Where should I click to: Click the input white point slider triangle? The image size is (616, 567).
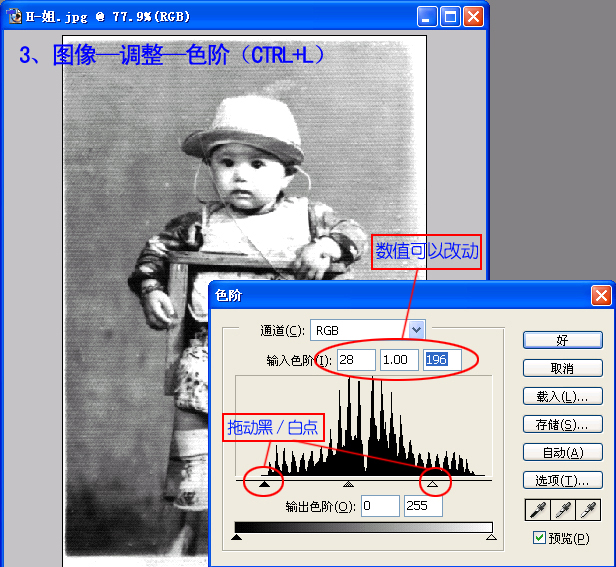tap(433, 484)
